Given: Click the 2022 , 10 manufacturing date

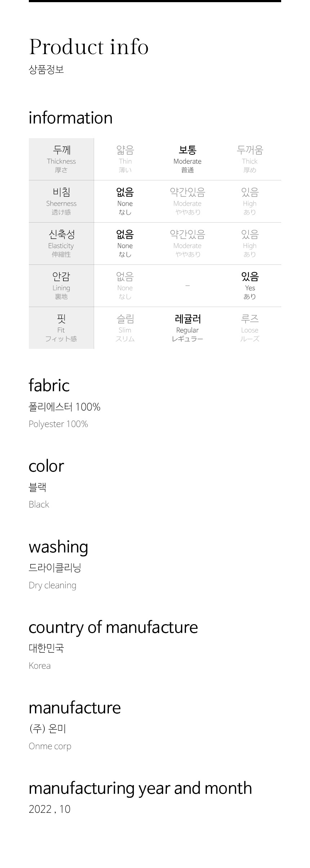Looking at the screenshot, I should 50,809.
